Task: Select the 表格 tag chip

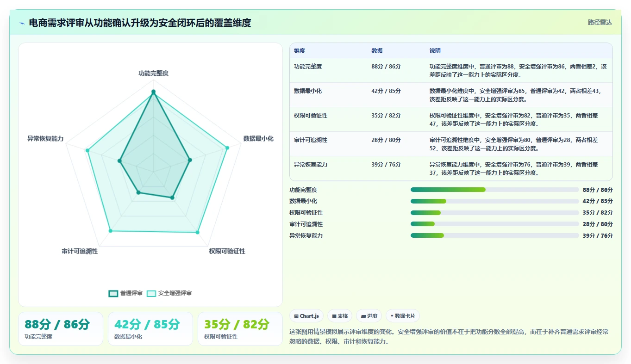Action: pyautogui.click(x=340, y=316)
